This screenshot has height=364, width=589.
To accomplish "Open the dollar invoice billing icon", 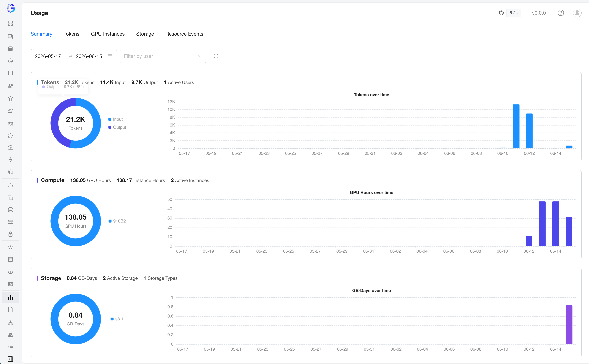I will tap(10, 309).
